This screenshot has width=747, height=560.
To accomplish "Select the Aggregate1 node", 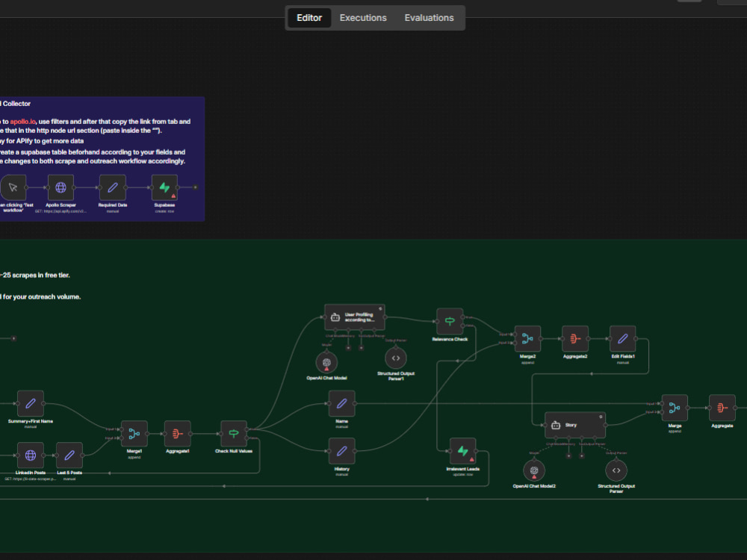I will pyautogui.click(x=178, y=433).
